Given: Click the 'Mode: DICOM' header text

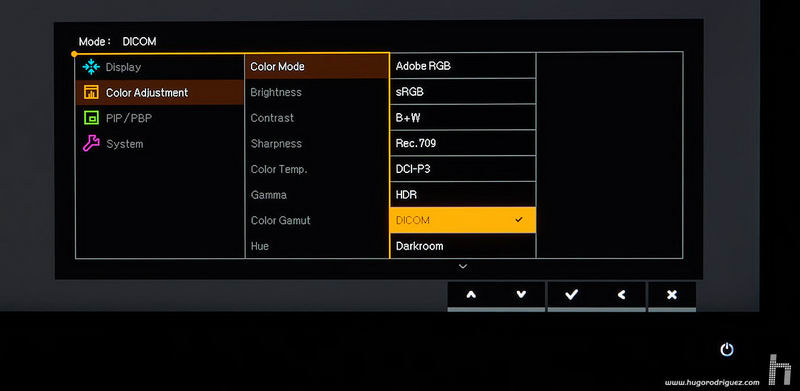Looking at the screenshot, I should (117, 42).
